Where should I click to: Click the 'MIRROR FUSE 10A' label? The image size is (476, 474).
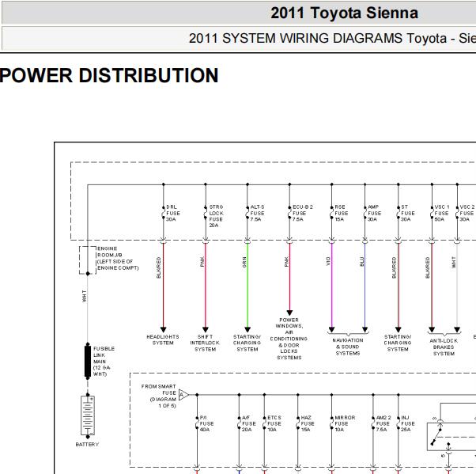pyautogui.click(x=345, y=423)
